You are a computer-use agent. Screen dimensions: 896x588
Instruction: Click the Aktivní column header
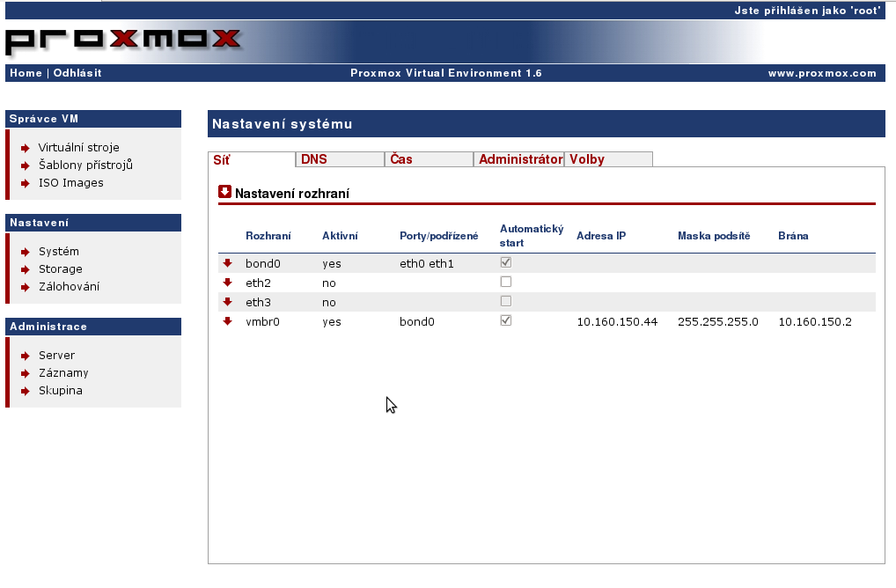(x=340, y=236)
